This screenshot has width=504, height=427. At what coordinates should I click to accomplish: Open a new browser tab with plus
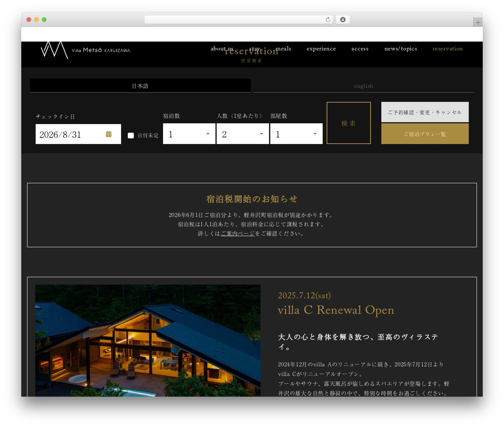478,22
